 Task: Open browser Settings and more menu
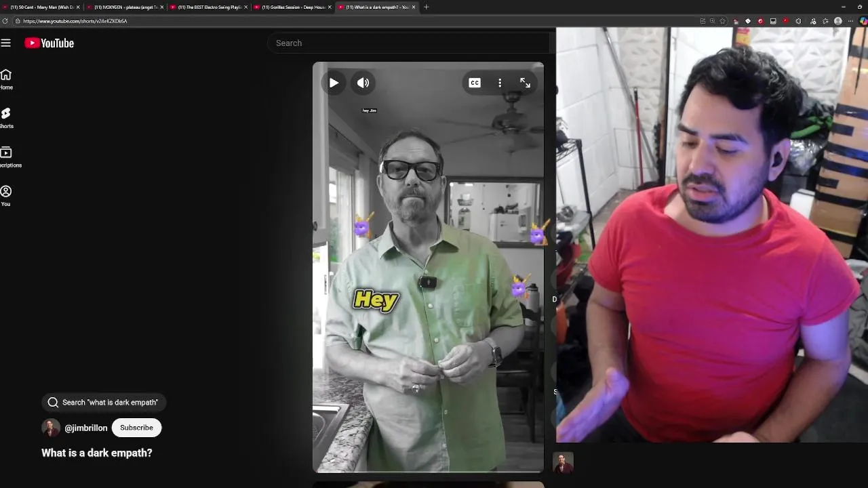click(850, 21)
